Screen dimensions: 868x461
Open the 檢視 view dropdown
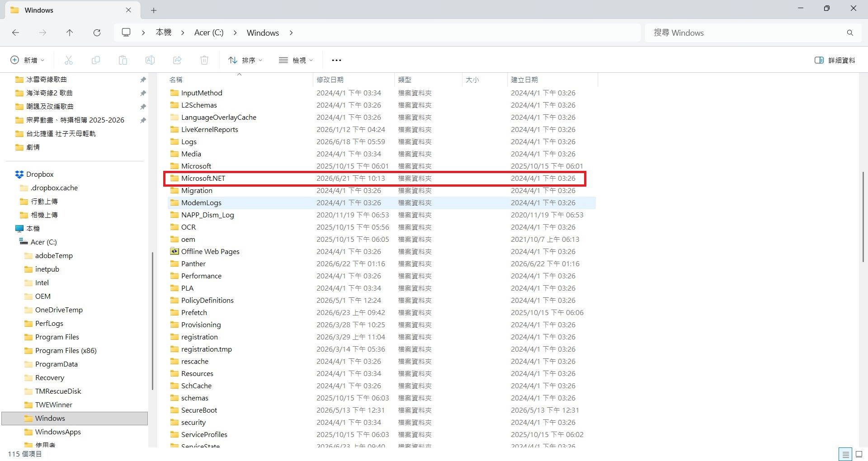(296, 60)
